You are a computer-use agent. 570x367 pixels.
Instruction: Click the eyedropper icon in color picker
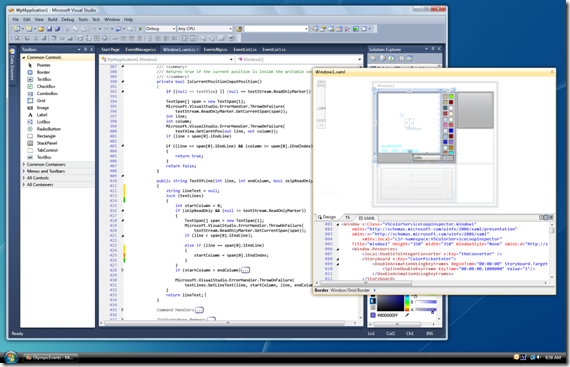point(407,315)
